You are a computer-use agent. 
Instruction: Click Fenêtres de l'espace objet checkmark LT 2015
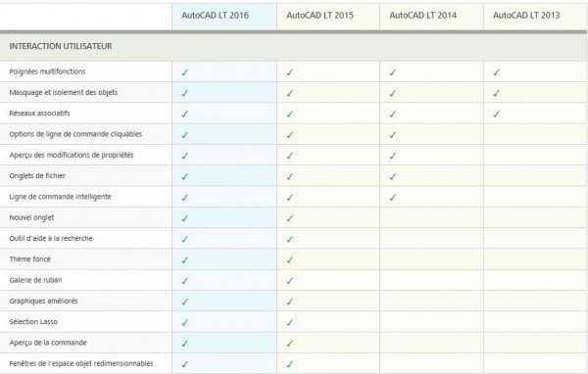click(289, 364)
